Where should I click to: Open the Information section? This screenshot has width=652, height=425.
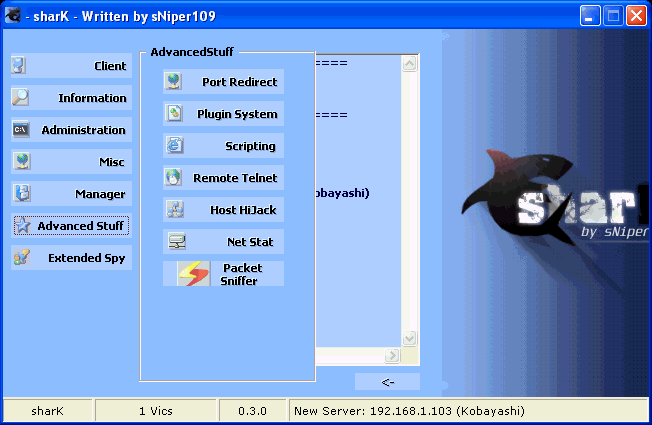coord(71,98)
